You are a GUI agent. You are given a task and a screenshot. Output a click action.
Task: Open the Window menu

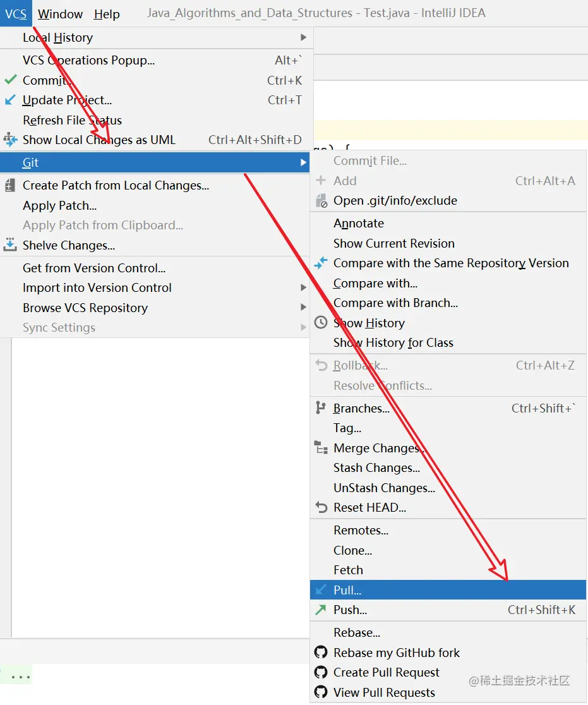point(60,14)
